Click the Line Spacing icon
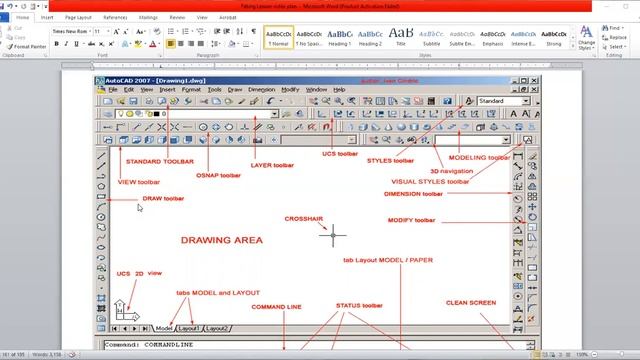This screenshot has width=640, height=360. 216,44
